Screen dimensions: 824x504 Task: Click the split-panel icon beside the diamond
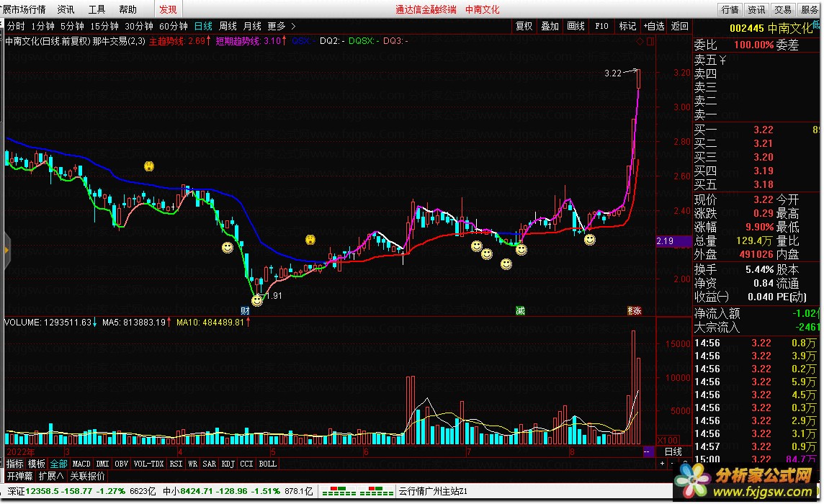pos(650,41)
